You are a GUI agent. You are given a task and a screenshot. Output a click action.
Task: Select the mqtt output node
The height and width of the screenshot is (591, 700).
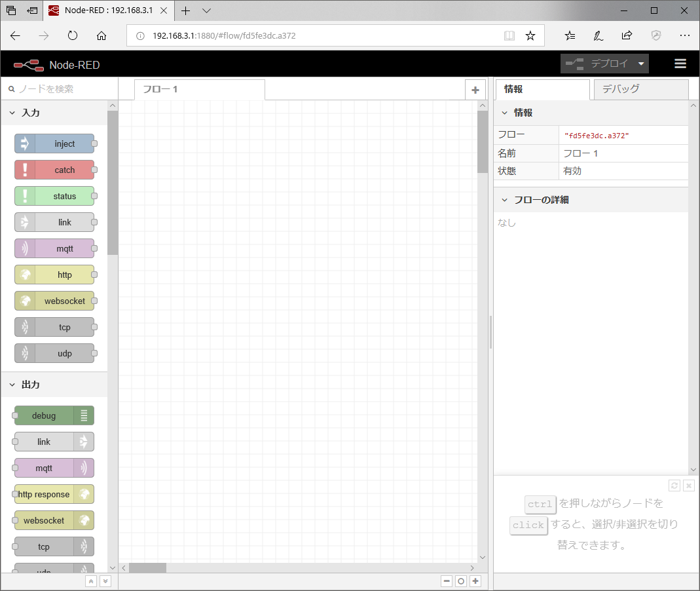coord(54,468)
